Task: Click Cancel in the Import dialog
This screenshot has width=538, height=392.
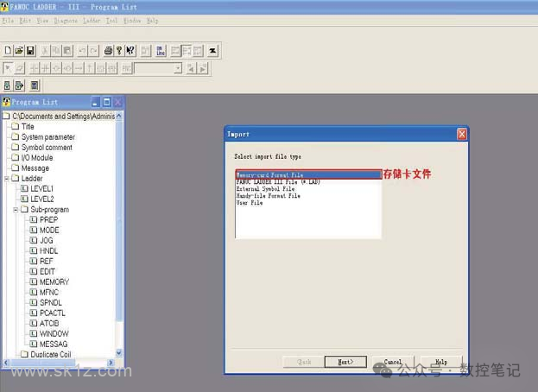Action: 393,362
